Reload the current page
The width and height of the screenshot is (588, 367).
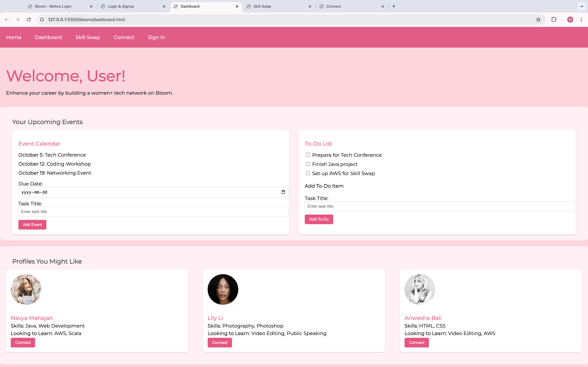[29, 19]
